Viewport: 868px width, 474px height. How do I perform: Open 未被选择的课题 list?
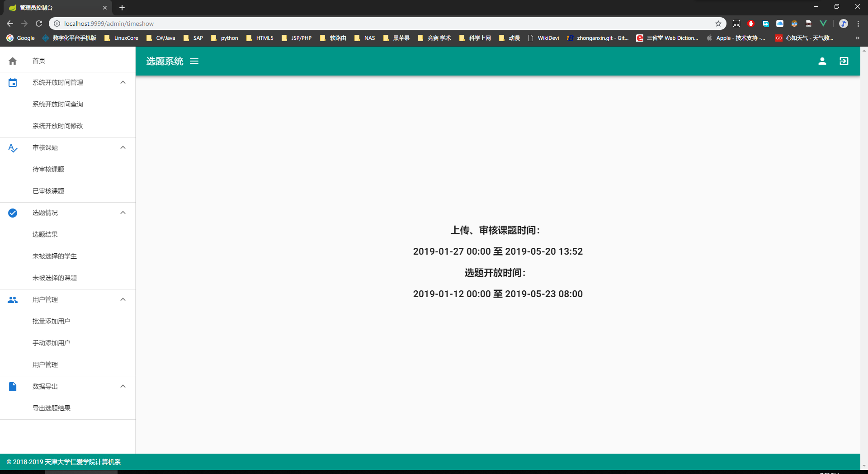[68, 278]
